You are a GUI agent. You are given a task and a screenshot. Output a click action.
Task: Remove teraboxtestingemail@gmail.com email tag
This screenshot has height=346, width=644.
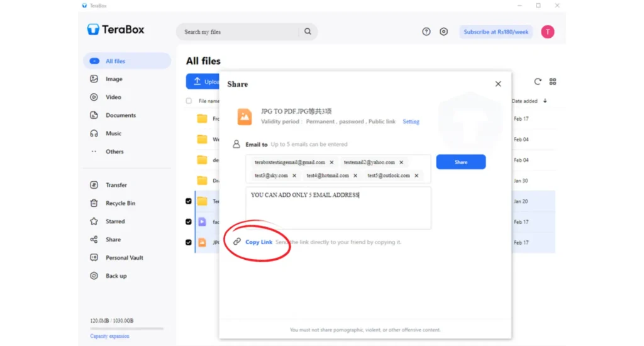(331, 162)
